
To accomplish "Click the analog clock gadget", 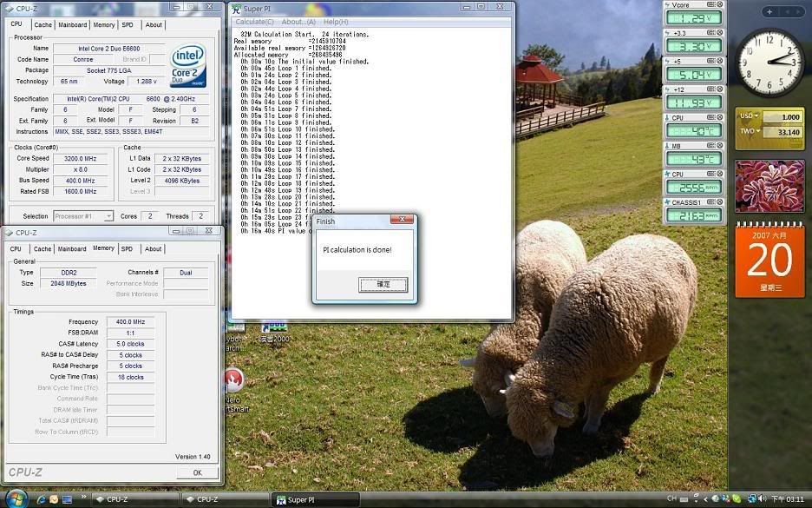I will tap(769, 62).
